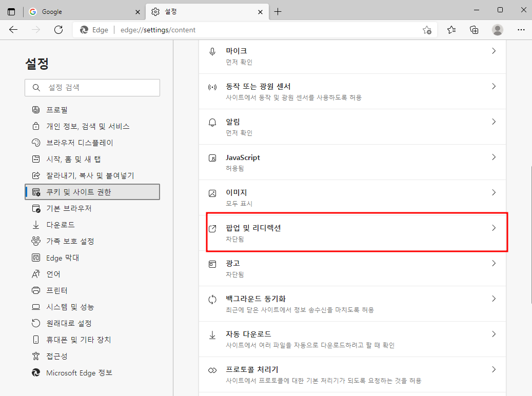Image resolution: width=532 pixels, height=396 pixels.
Task: Click the tab actions menu icon top-left
Action: coord(11,11)
